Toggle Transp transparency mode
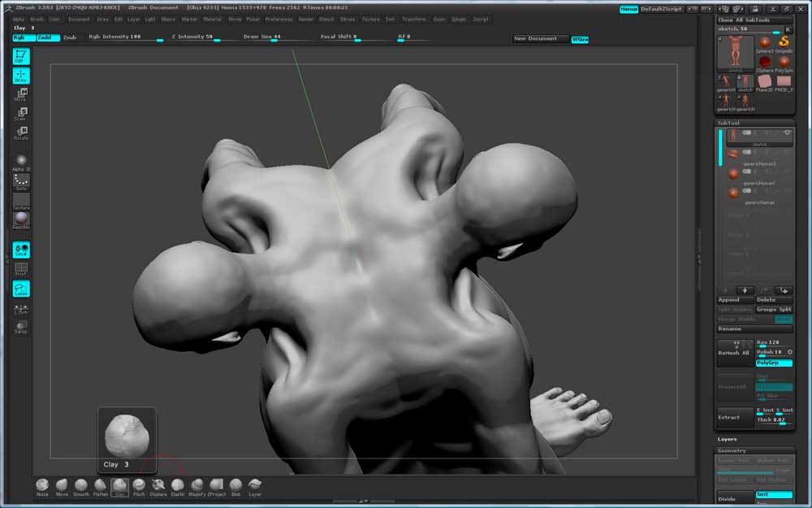The image size is (812, 508). click(x=21, y=327)
